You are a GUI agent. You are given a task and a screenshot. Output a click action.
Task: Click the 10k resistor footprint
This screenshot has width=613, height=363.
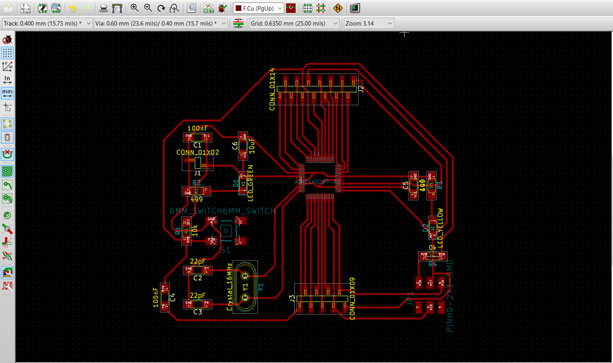click(186, 231)
